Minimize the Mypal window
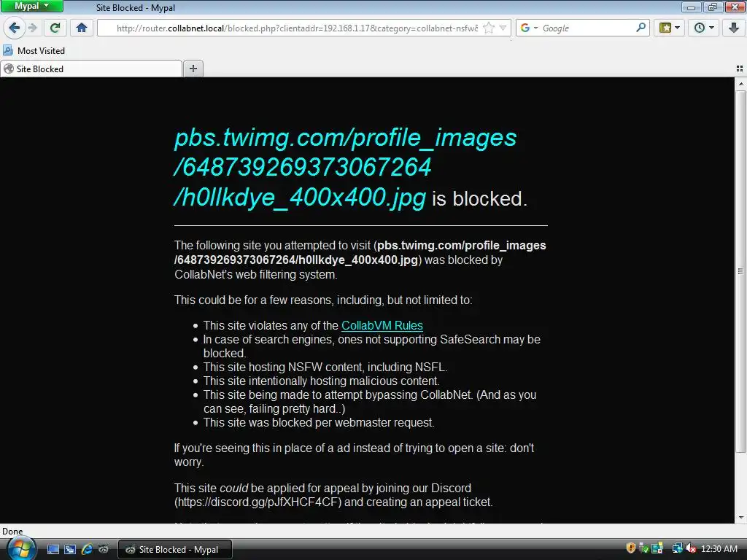 (691, 7)
